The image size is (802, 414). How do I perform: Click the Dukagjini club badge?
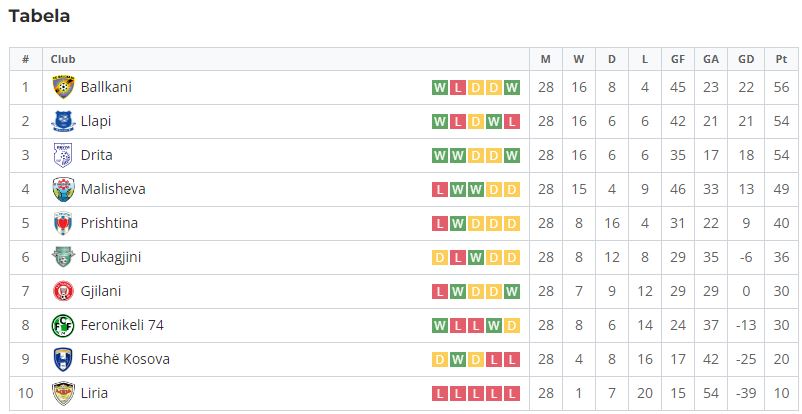point(63,257)
